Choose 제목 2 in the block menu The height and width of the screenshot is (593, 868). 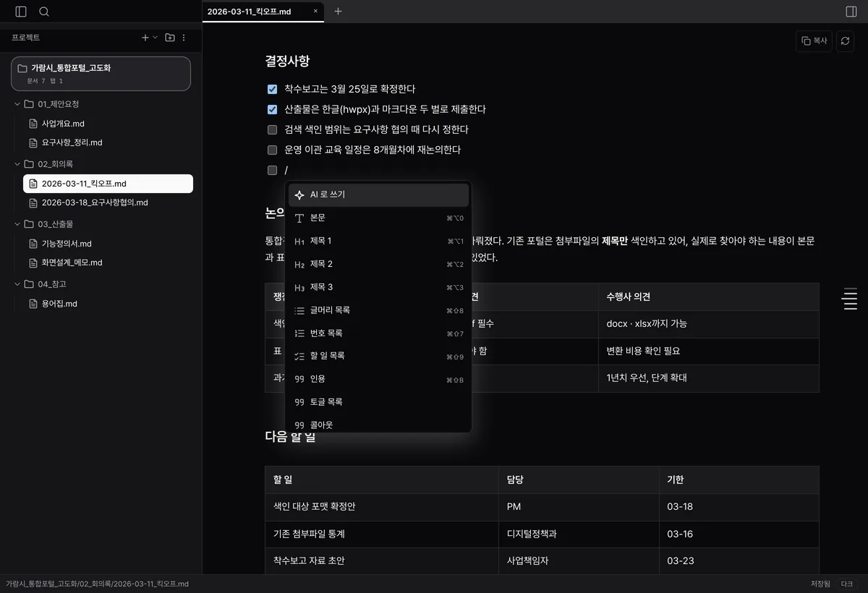point(378,264)
